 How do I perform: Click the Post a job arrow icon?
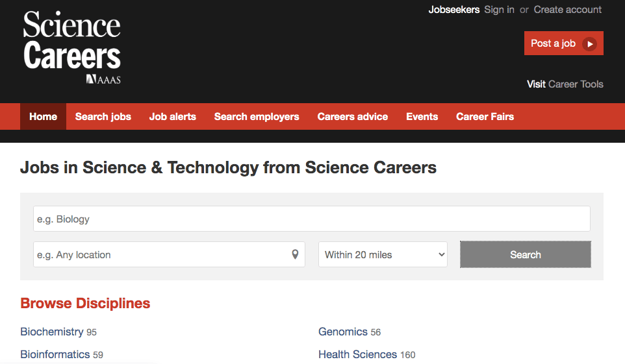[x=589, y=43]
